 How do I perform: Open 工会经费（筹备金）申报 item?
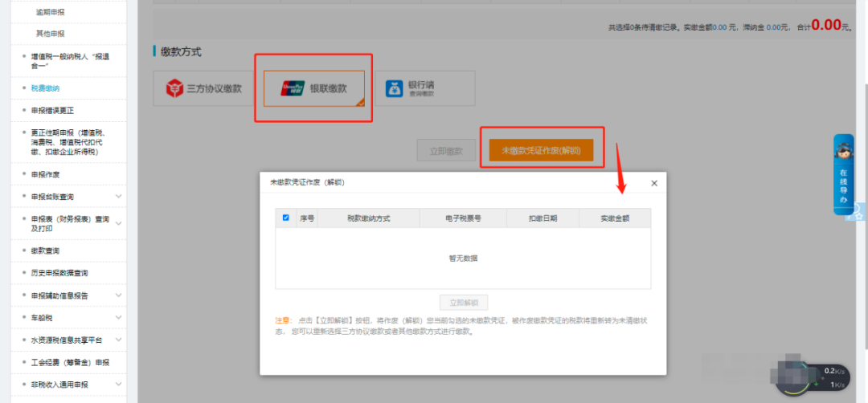(70, 362)
